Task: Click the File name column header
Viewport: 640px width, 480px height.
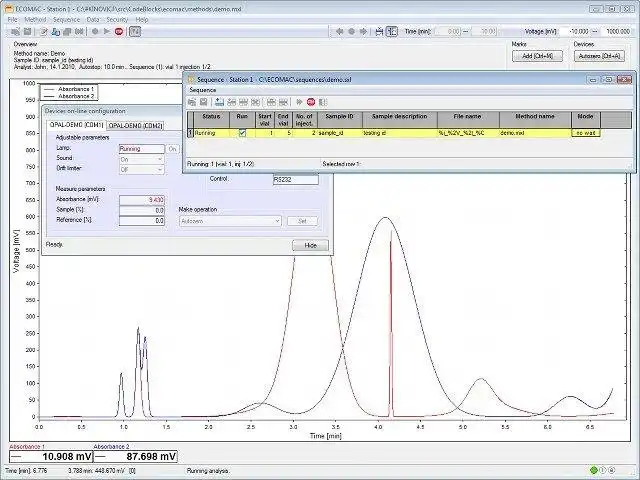Action: tap(468, 120)
